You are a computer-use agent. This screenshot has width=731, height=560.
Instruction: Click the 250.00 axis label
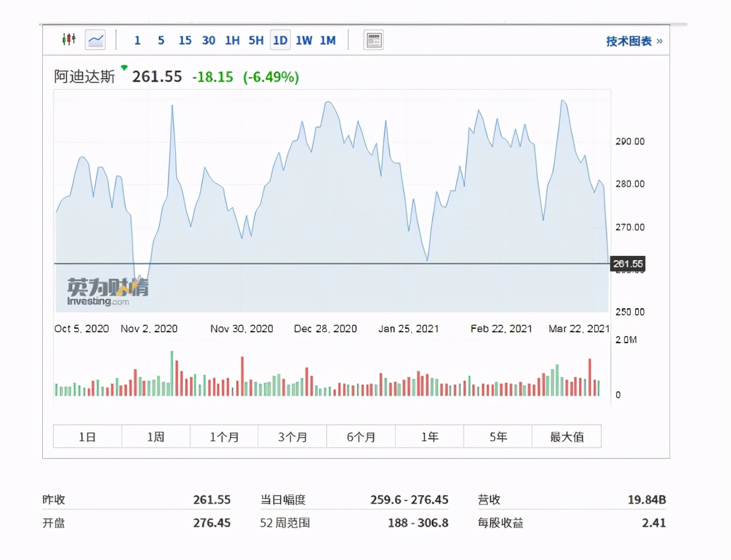[x=630, y=312]
